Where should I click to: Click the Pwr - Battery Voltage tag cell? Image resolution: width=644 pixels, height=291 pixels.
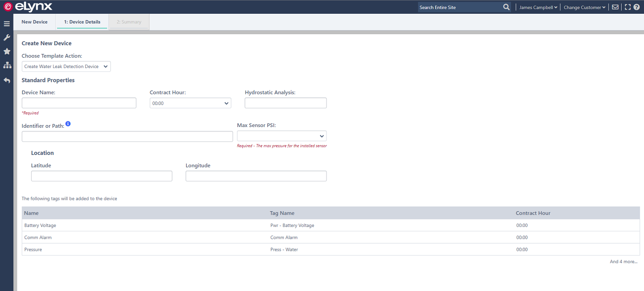coord(292,225)
